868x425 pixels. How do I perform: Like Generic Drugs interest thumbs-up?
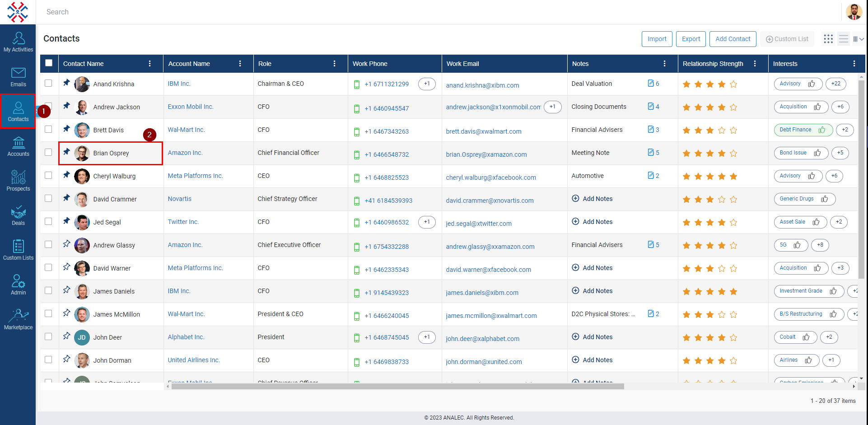coord(825,199)
